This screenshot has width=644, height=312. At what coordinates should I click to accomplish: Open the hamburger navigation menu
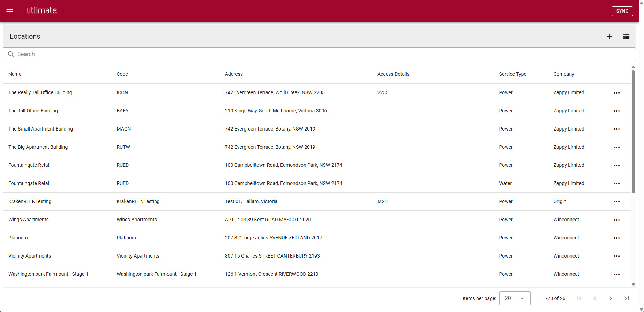(10, 11)
